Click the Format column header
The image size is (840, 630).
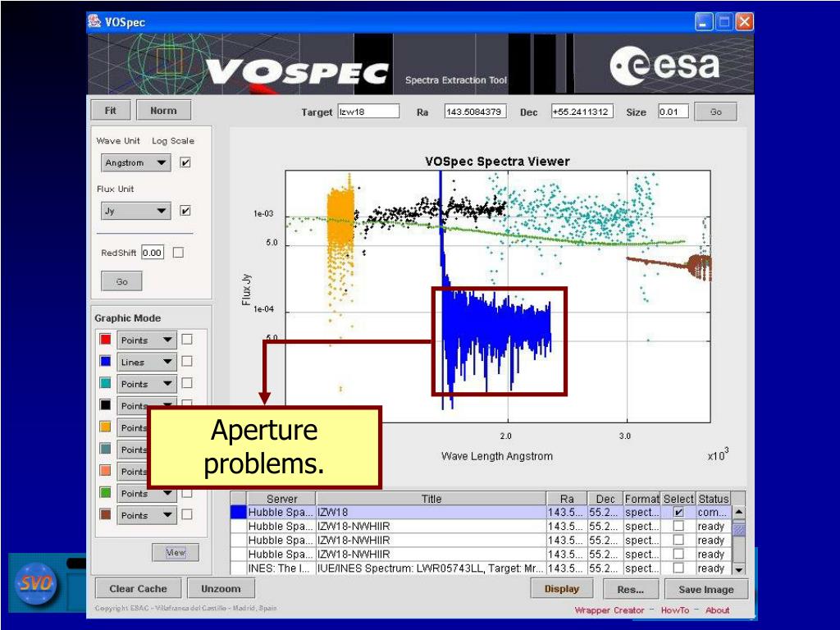(x=642, y=499)
